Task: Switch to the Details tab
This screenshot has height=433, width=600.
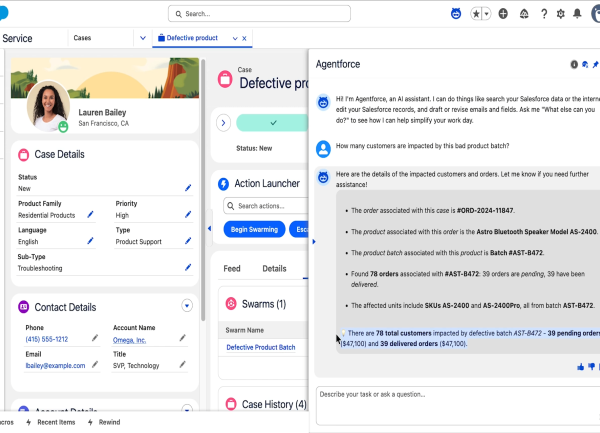Action: 274,269
